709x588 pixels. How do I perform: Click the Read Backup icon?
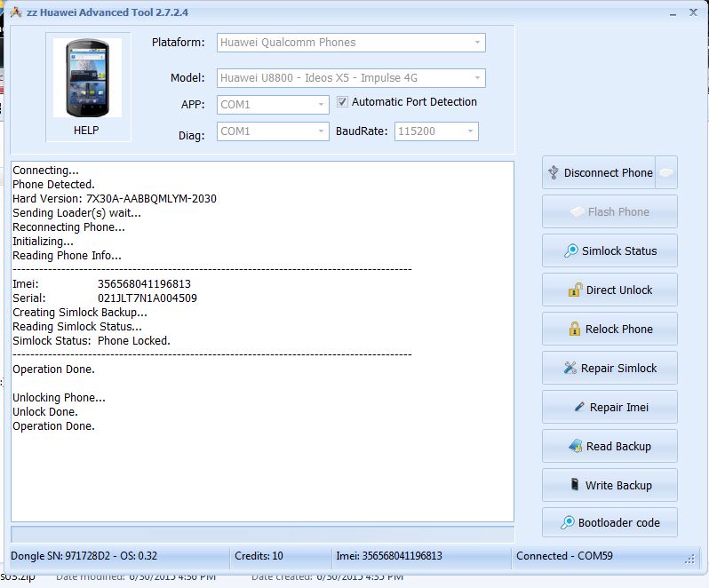[576, 446]
